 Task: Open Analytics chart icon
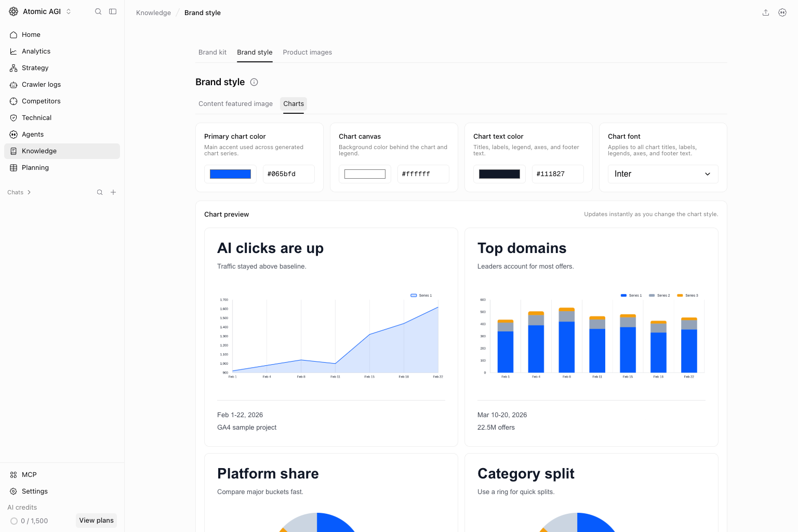point(14,51)
